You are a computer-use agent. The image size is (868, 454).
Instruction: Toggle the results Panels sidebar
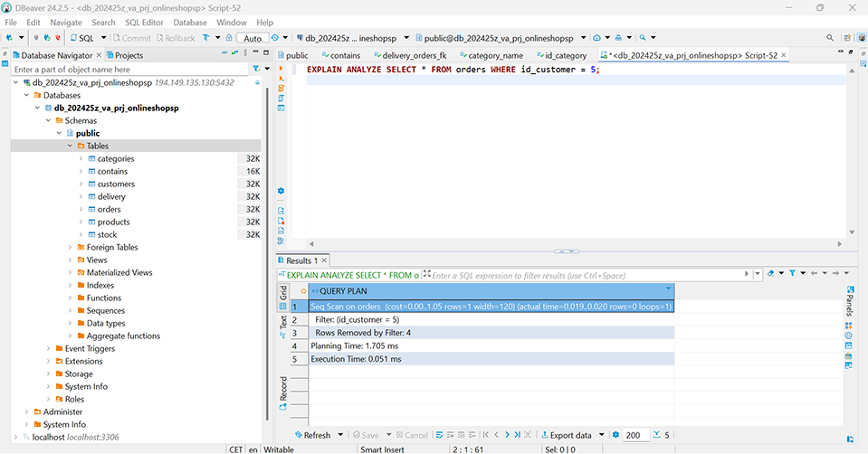pos(849,299)
